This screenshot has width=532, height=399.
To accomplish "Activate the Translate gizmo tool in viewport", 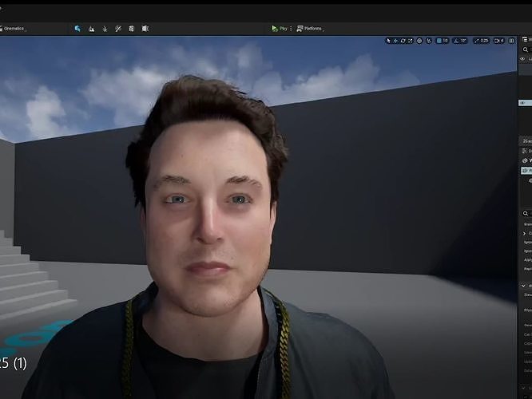I will (395, 41).
